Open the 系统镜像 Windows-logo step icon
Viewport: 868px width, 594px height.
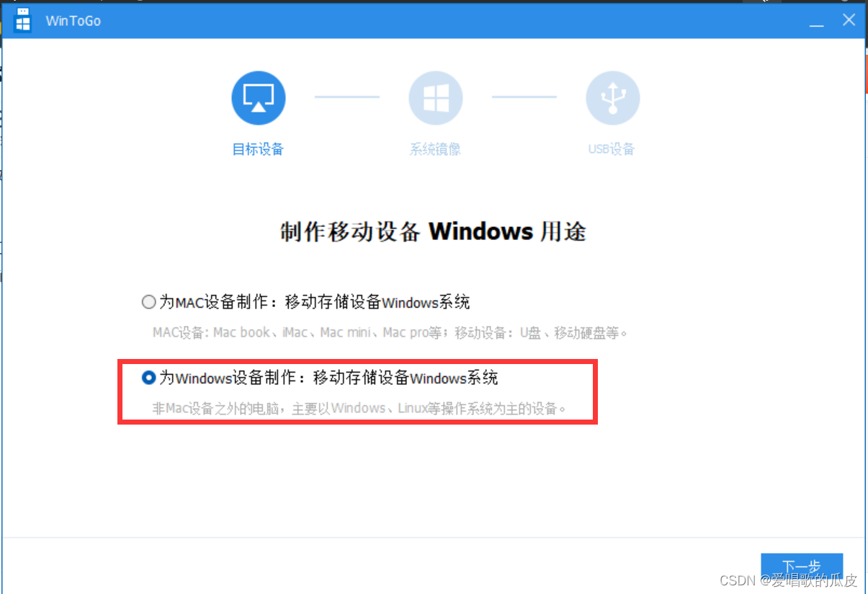[x=436, y=97]
